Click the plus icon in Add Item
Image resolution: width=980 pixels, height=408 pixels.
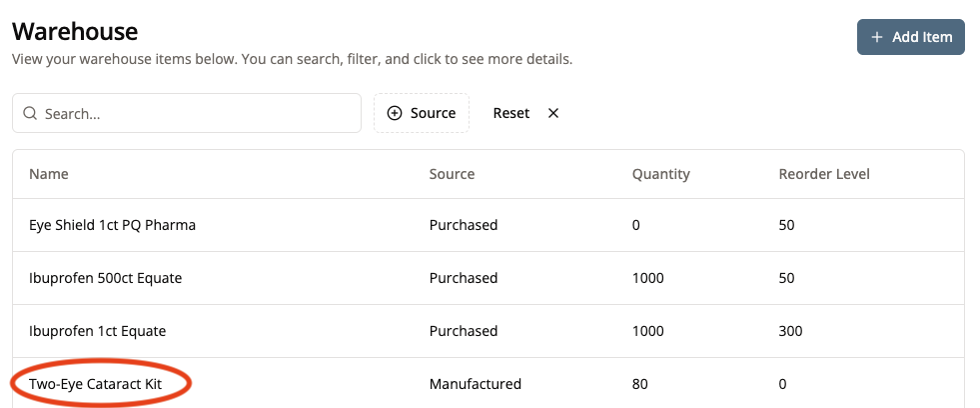(x=877, y=37)
